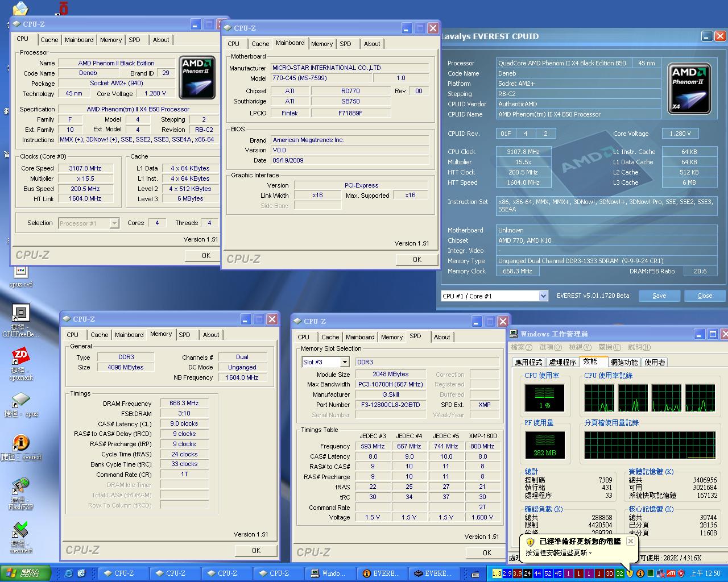Click shield icon in the update balloon

(530, 542)
